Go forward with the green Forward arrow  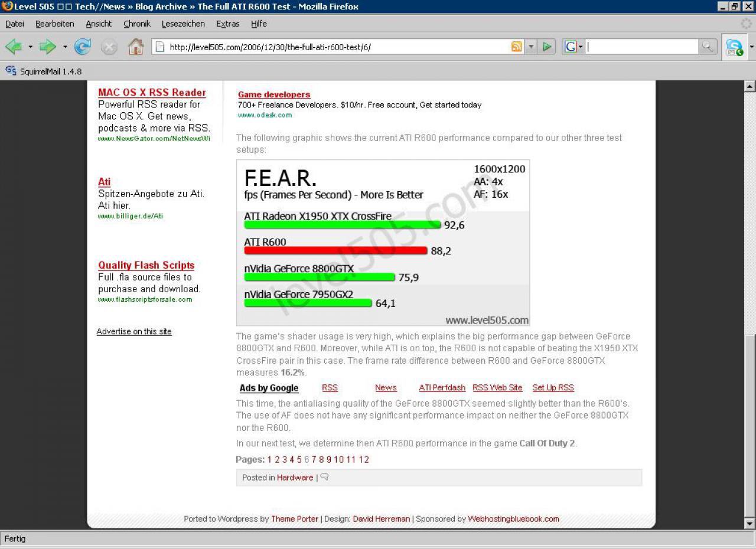(x=48, y=47)
